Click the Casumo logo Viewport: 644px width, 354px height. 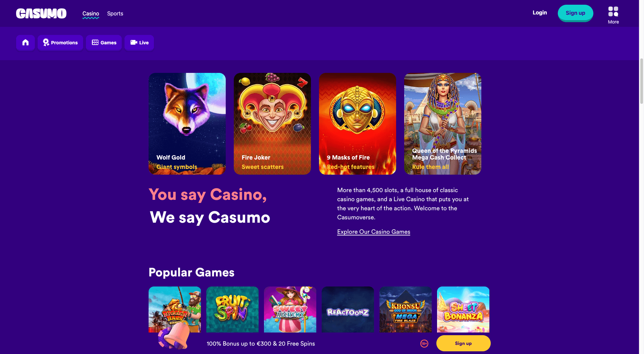41,13
